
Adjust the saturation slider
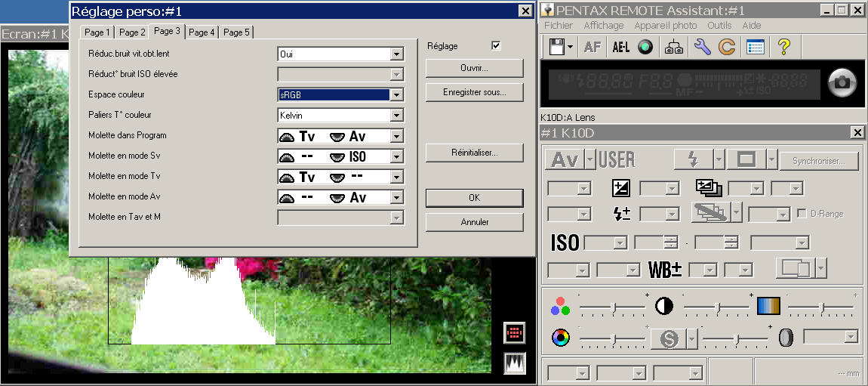612,308
